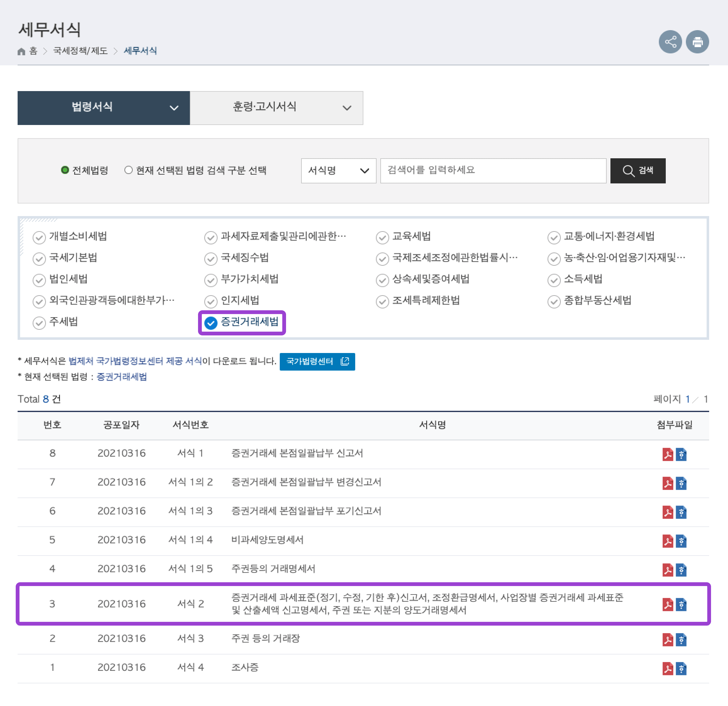Click the share icon at top right
The image size is (728, 706).
[670, 41]
